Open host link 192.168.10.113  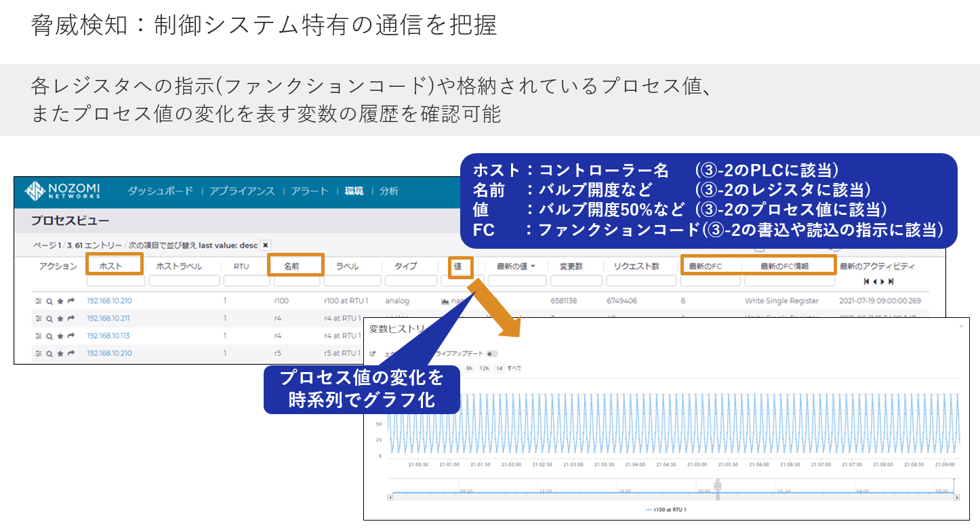click(108, 336)
